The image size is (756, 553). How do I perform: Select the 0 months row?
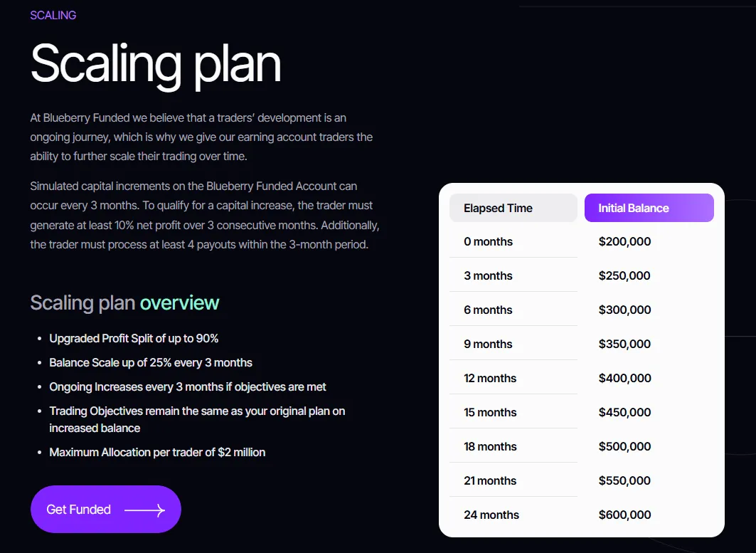[x=487, y=241]
